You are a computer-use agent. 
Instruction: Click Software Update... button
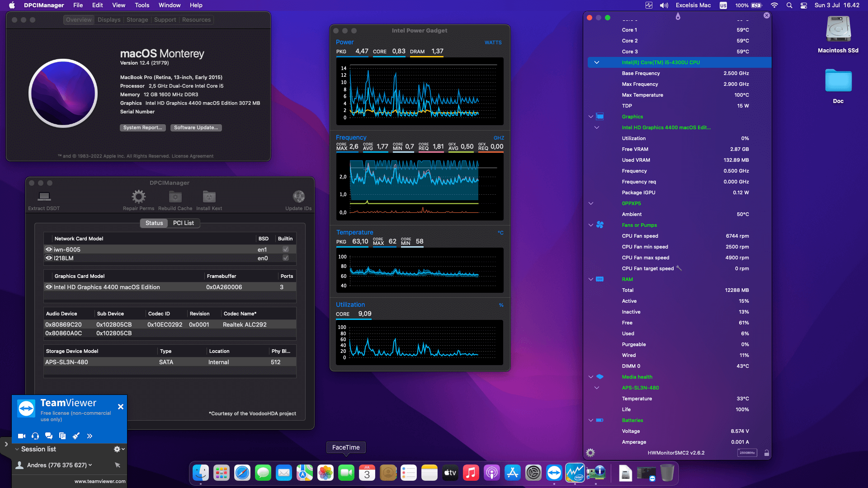pos(196,128)
